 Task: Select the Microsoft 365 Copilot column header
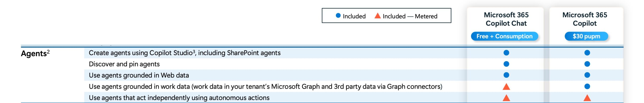(585, 19)
